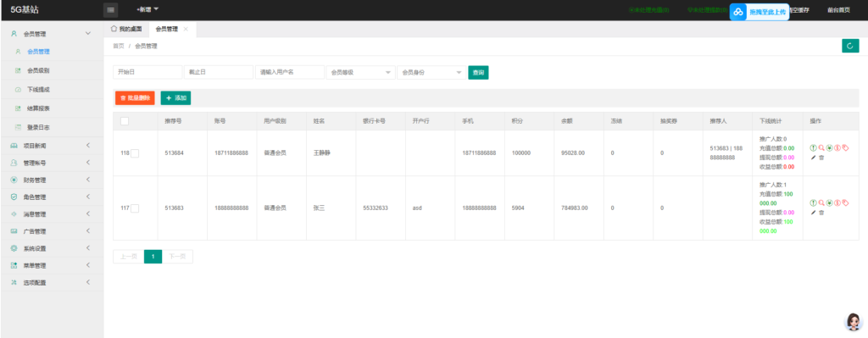
Task: Click bank card number 55332633
Action: [x=376, y=208]
